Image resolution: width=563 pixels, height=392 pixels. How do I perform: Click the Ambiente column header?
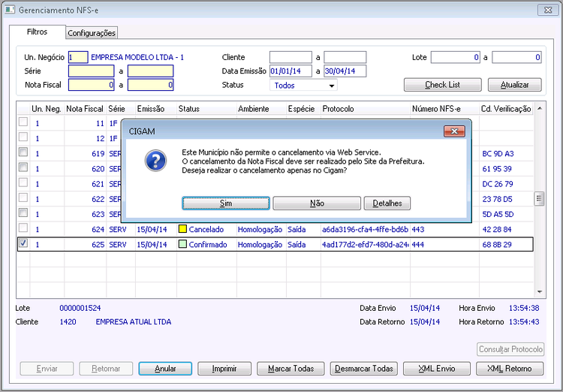[261, 108]
